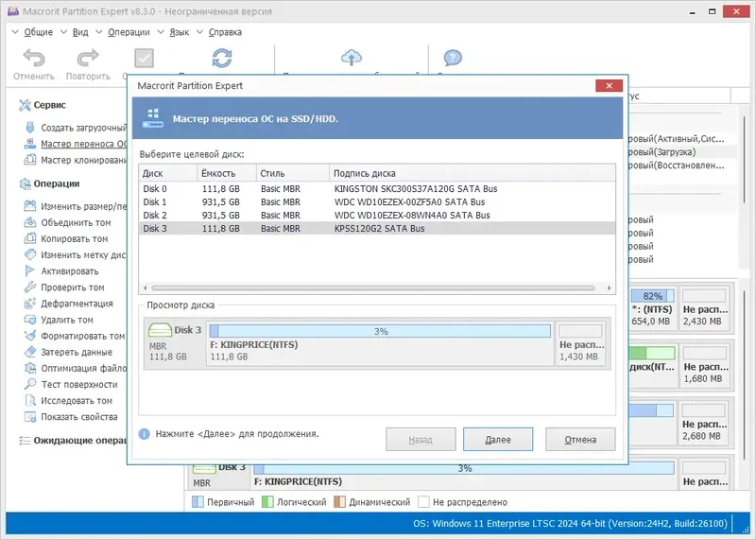Click OS version text in status bar

coord(571,524)
